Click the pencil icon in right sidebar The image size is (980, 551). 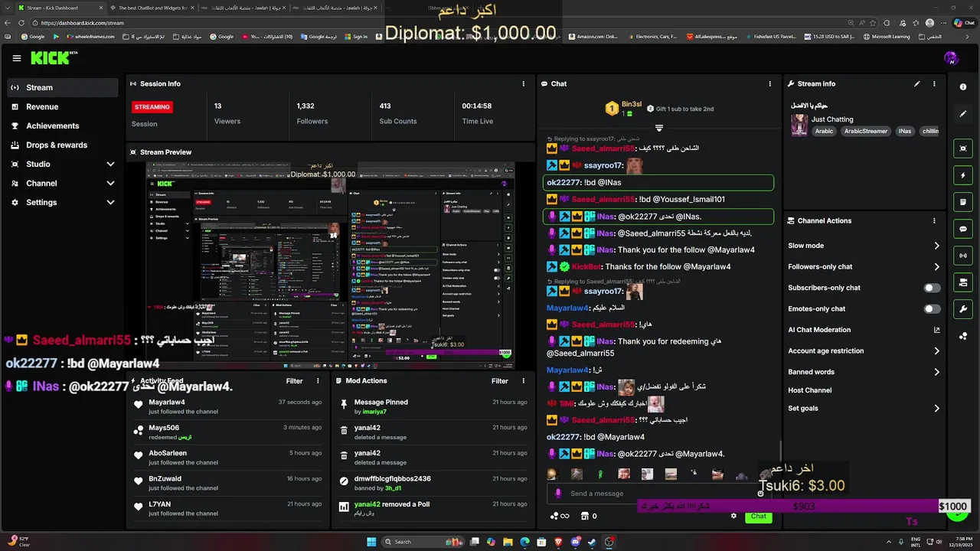(x=963, y=113)
